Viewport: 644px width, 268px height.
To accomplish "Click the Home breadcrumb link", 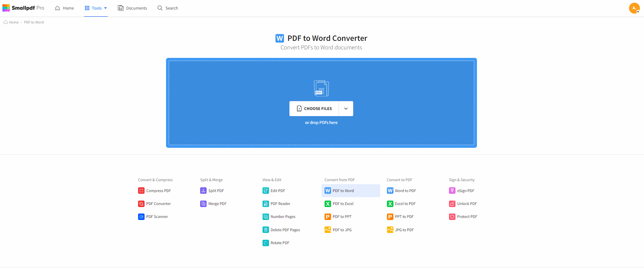I will pyautogui.click(x=11, y=22).
